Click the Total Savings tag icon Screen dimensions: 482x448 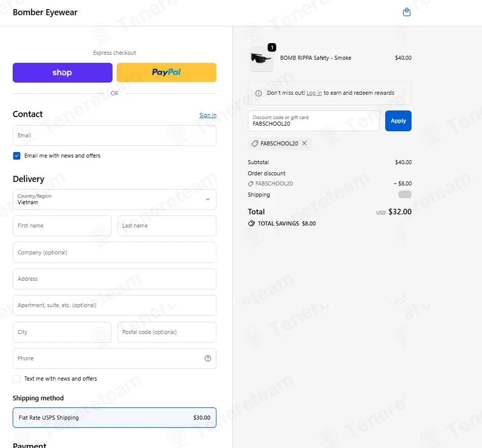(x=251, y=223)
